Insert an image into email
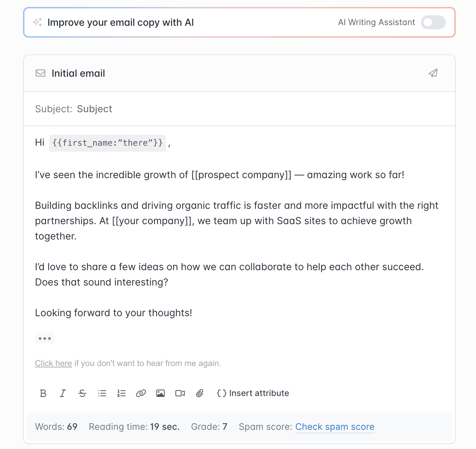The image size is (476, 449). click(161, 393)
